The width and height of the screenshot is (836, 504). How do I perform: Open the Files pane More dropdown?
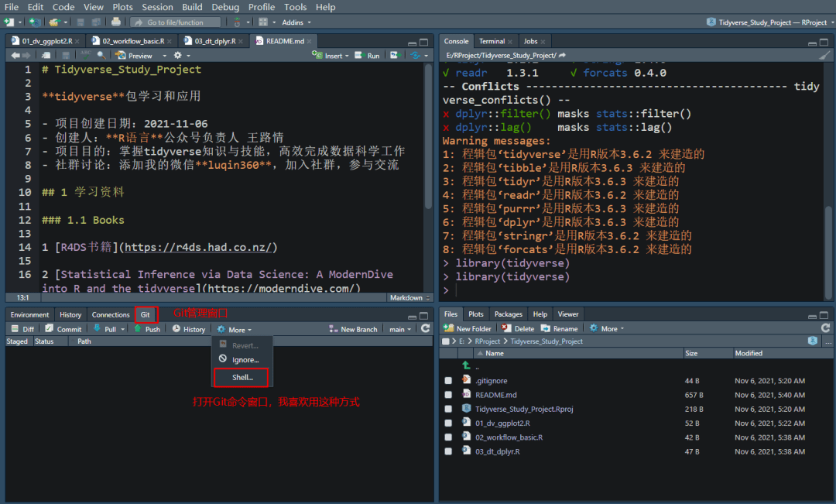607,328
